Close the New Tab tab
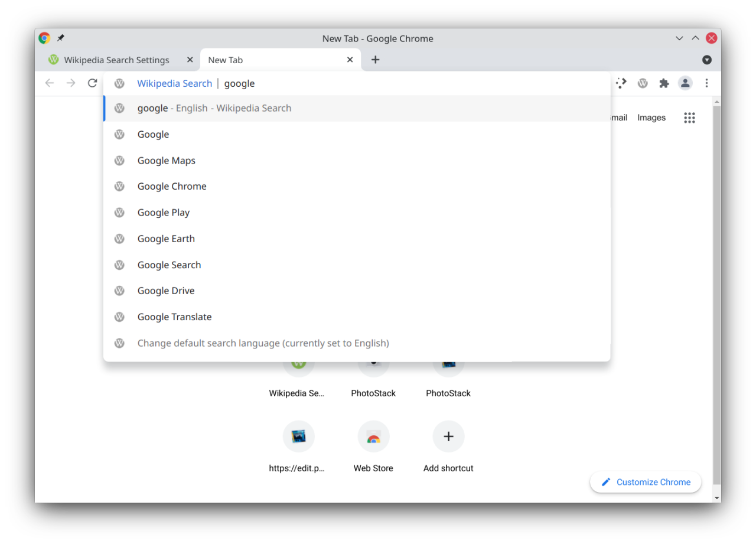This screenshot has width=756, height=544. click(350, 60)
